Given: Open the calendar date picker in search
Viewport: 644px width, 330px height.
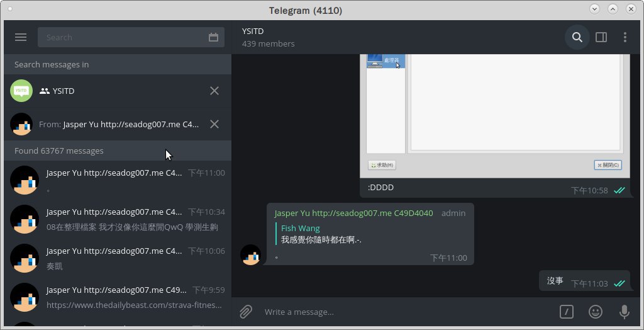Looking at the screenshot, I should [x=213, y=37].
